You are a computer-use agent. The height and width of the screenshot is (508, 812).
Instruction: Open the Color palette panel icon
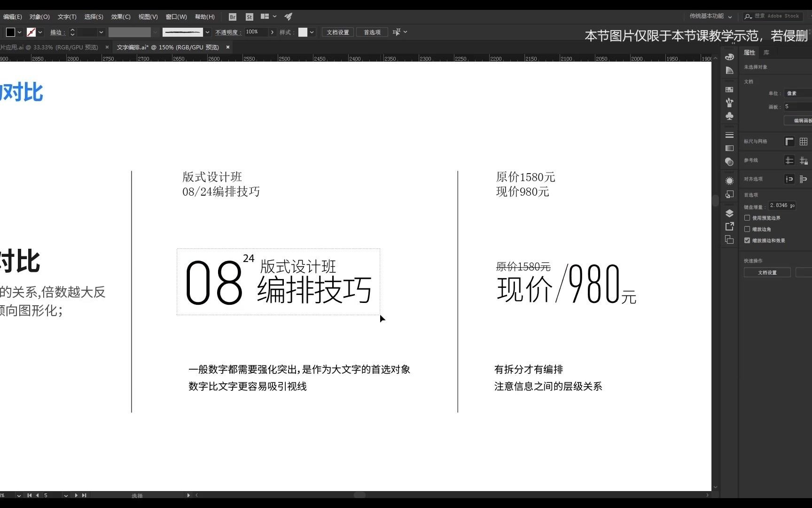coord(729,57)
